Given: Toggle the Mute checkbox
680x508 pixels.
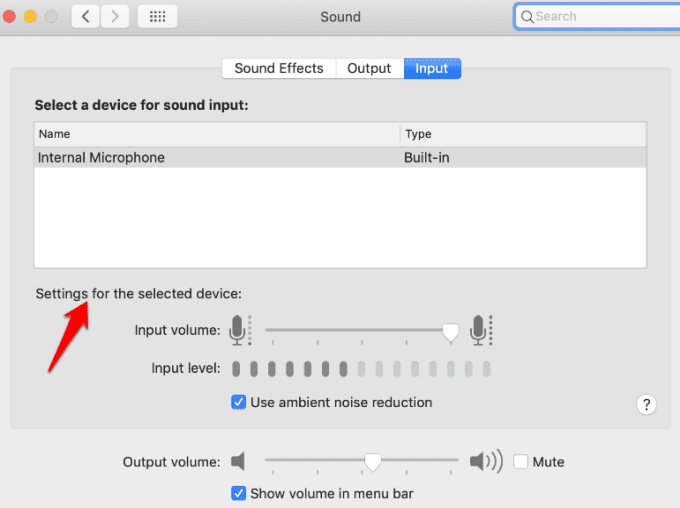Looking at the screenshot, I should tap(521, 462).
